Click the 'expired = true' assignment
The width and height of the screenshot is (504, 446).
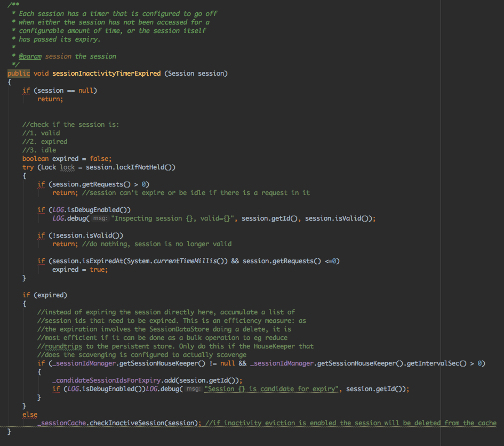point(80,270)
